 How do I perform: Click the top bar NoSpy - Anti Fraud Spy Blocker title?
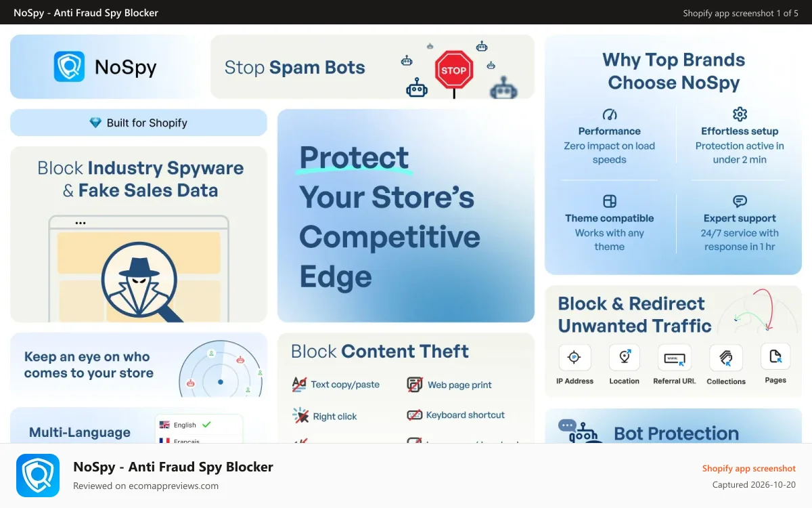point(86,13)
